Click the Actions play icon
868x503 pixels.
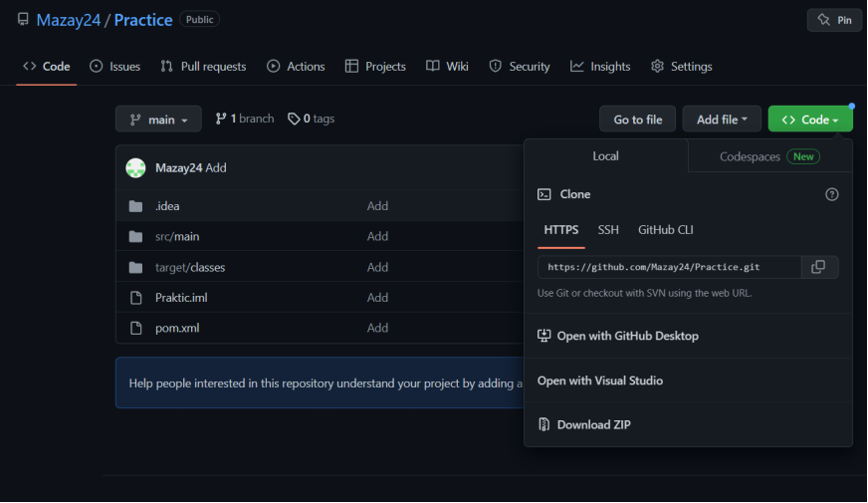[273, 67]
